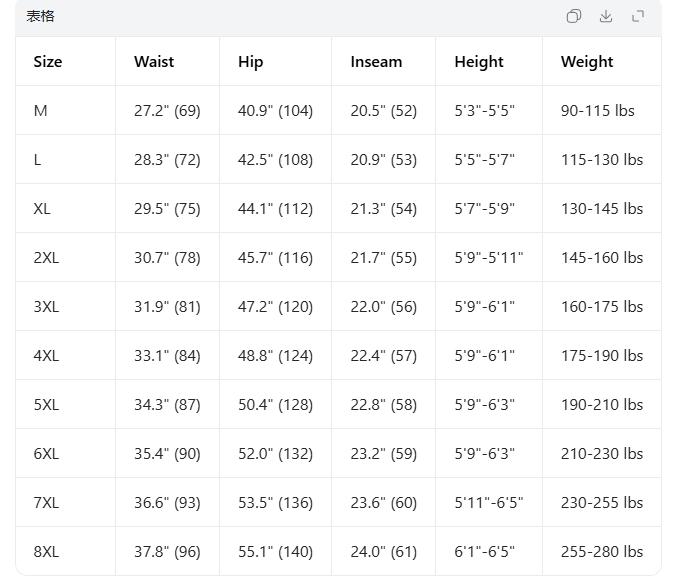Select the Height column header

(x=479, y=62)
